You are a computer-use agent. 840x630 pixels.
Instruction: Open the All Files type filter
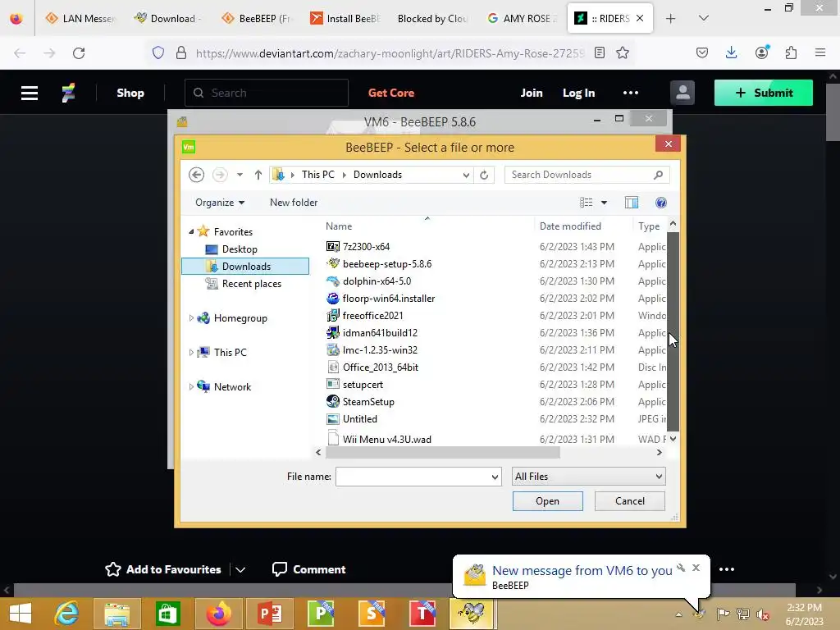589,477
